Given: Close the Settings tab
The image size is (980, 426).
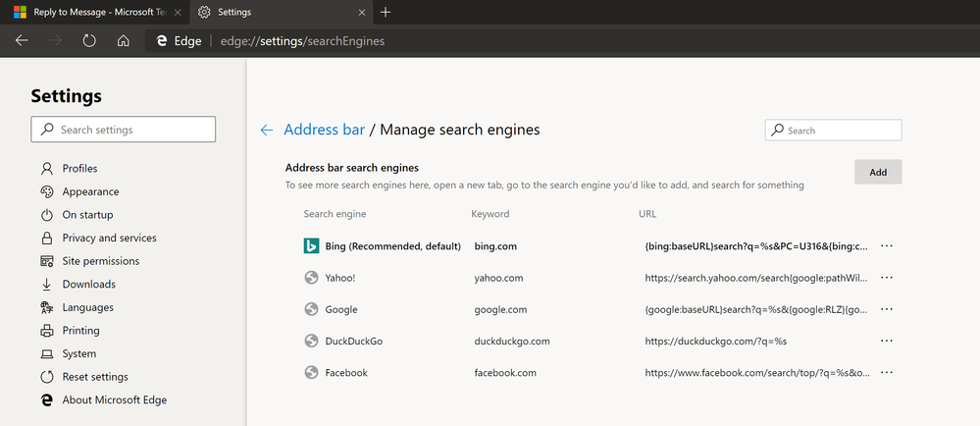Looking at the screenshot, I should point(362,13).
